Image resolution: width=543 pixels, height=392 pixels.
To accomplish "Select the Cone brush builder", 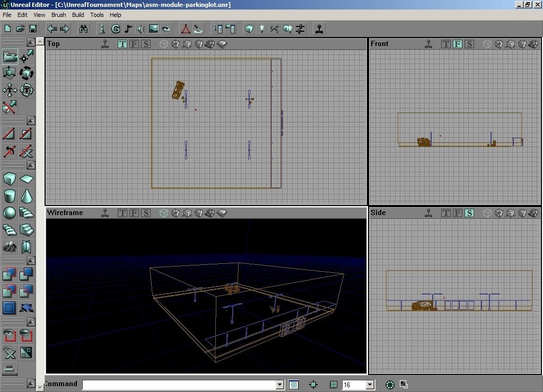I will coord(27,196).
